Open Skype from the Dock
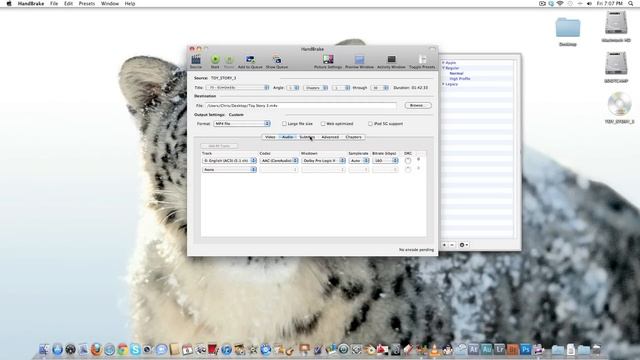The image size is (640, 360). 135,350
